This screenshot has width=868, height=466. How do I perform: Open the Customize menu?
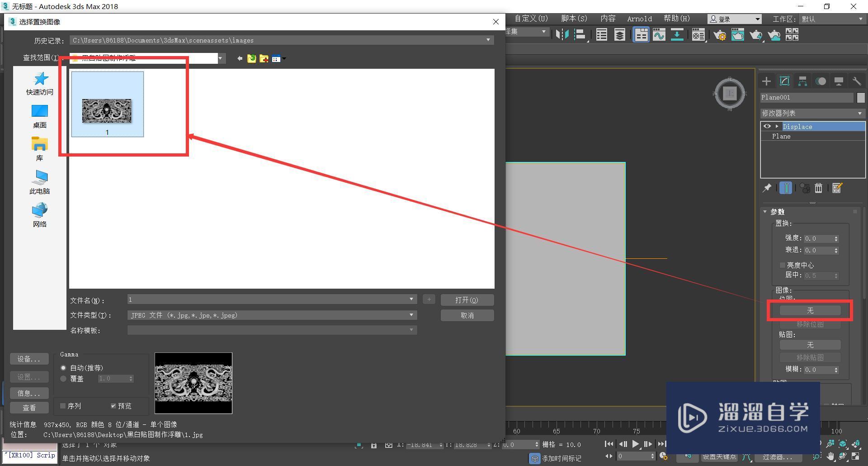pyautogui.click(x=531, y=19)
